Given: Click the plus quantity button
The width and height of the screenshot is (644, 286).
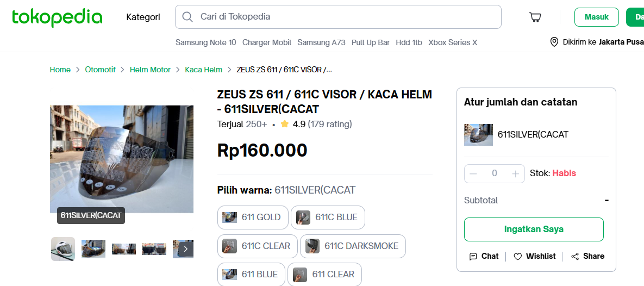Looking at the screenshot, I should point(515,173).
